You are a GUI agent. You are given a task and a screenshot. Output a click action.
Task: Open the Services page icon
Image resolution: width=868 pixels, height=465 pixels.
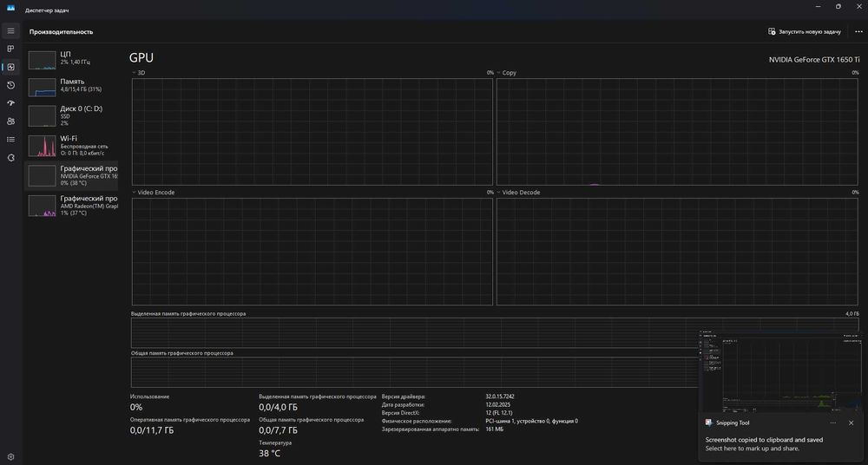pos(10,158)
